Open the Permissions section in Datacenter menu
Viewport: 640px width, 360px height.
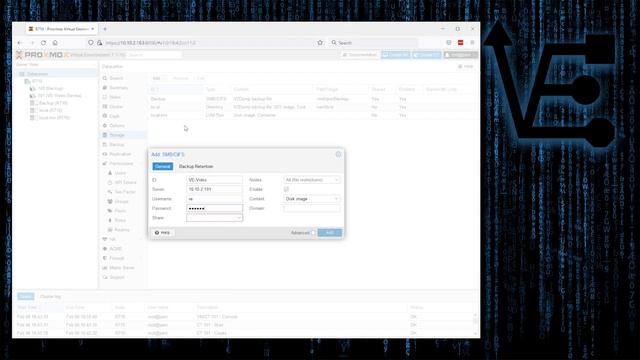point(121,163)
